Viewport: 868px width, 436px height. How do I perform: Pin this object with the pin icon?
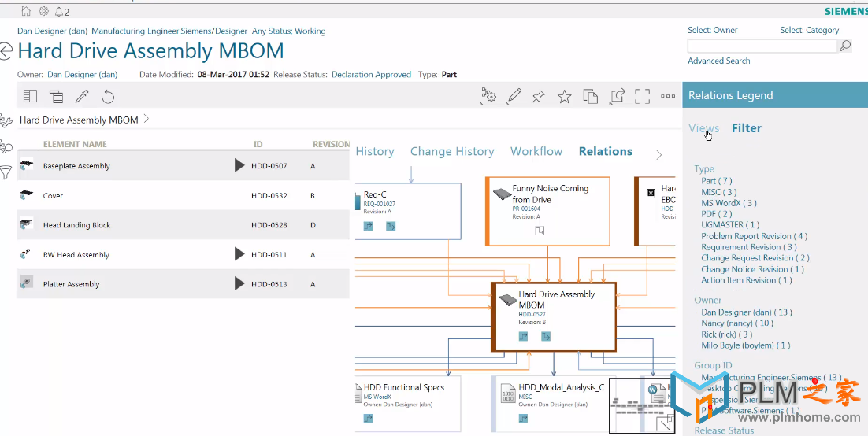click(538, 97)
